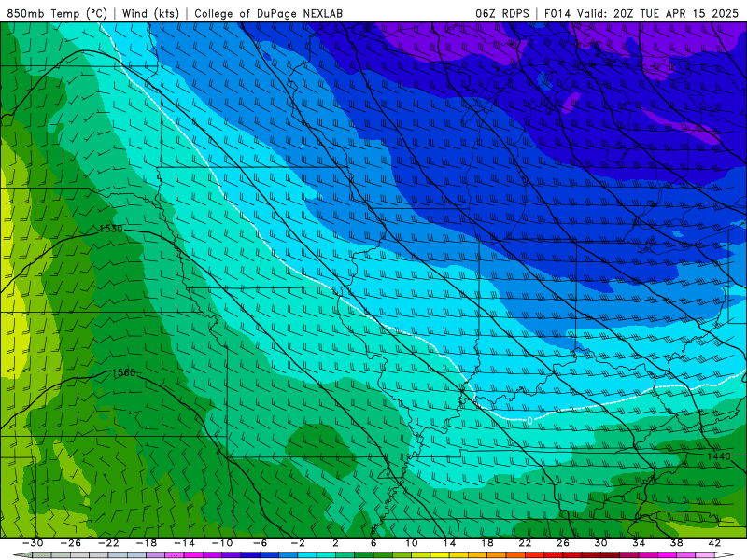Image resolution: width=747 pixels, height=560 pixels.
Task: Click the 26 color scale tick label
Action: point(563,543)
